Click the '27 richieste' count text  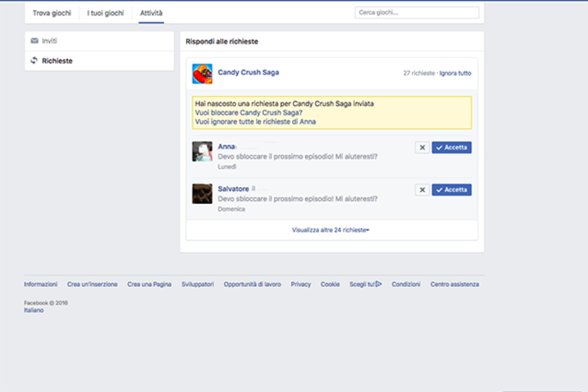419,73
